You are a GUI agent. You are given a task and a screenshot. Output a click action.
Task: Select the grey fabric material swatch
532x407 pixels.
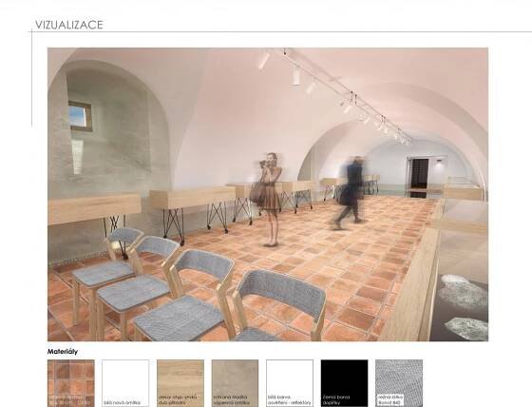pos(399,383)
